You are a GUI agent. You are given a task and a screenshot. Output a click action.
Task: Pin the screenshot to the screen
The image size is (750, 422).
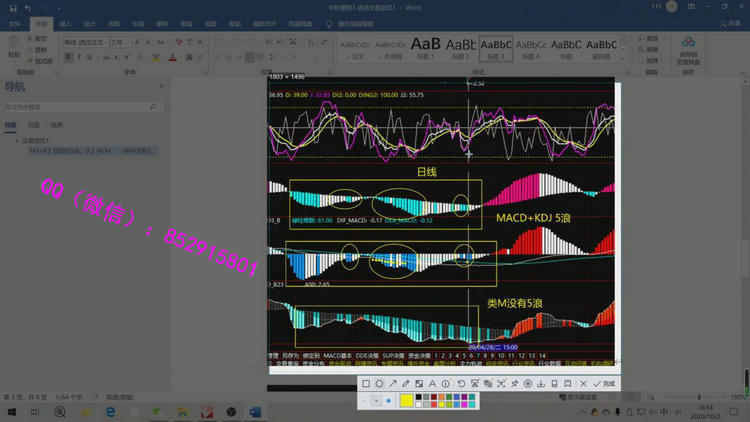pyautogui.click(x=514, y=384)
